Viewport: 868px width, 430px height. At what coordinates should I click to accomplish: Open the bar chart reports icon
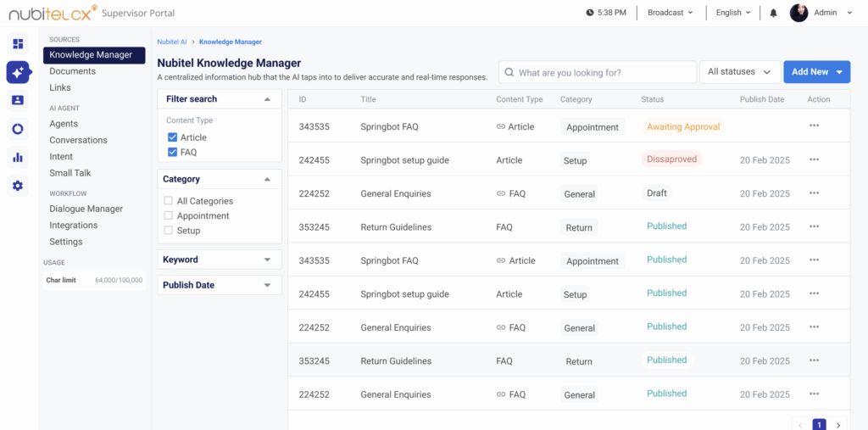click(x=18, y=158)
